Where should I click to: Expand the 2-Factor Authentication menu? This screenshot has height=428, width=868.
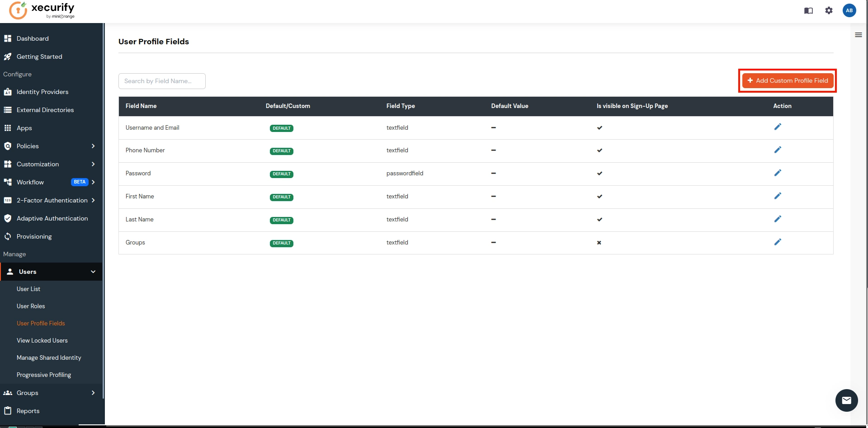tap(93, 200)
